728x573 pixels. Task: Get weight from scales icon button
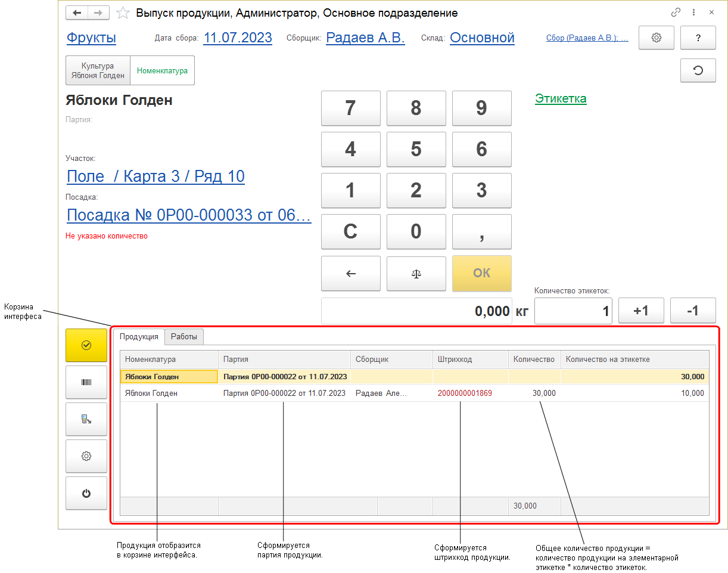pyautogui.click(x=416, y=274)
